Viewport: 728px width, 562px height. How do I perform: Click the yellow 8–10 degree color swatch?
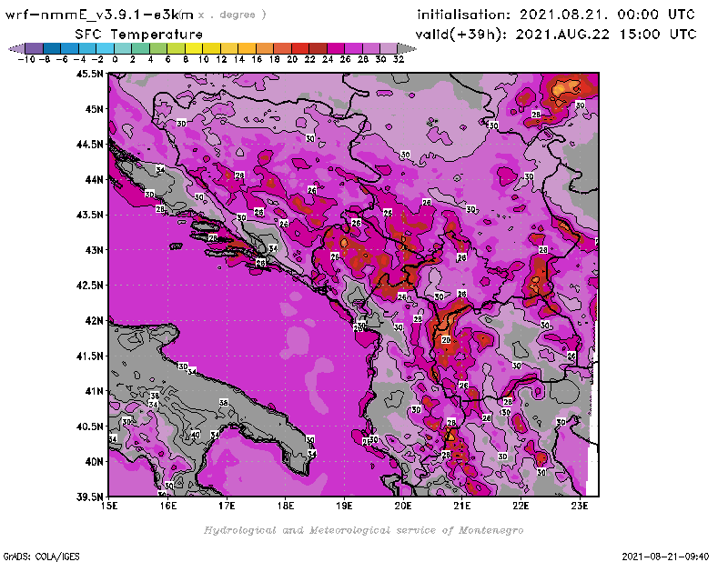coord(193,48)
